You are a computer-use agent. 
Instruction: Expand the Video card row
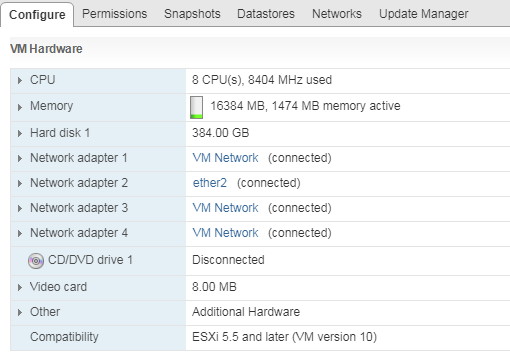[20, 287]
